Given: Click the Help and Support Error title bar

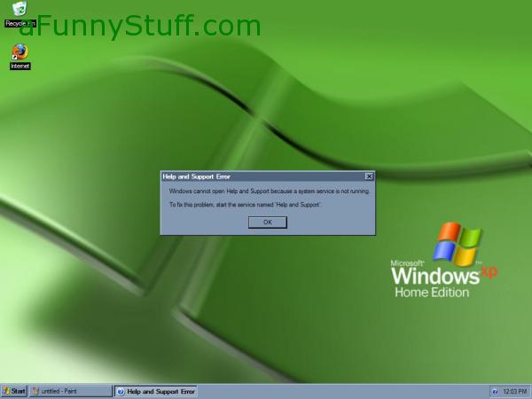Looking at the screenshot, I should pos(263,176).
